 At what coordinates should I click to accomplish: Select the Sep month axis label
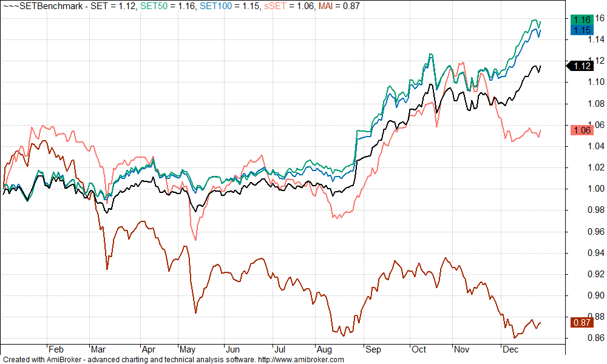[373, 349]
